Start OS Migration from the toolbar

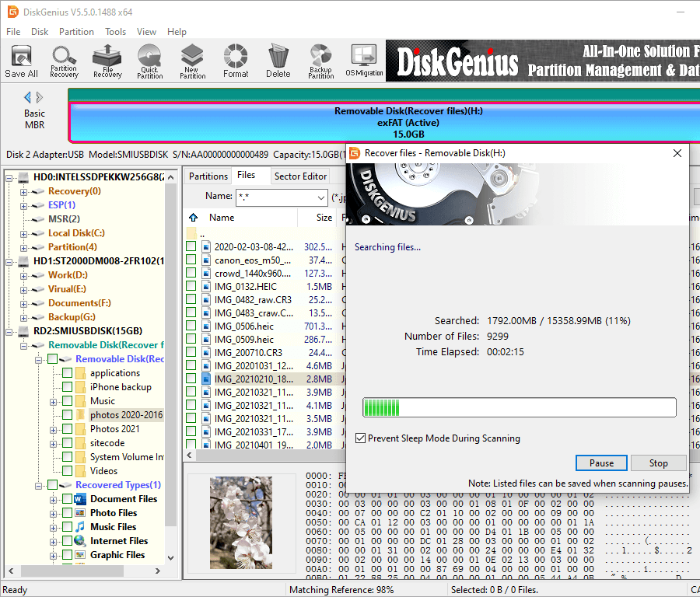[364, 61]
